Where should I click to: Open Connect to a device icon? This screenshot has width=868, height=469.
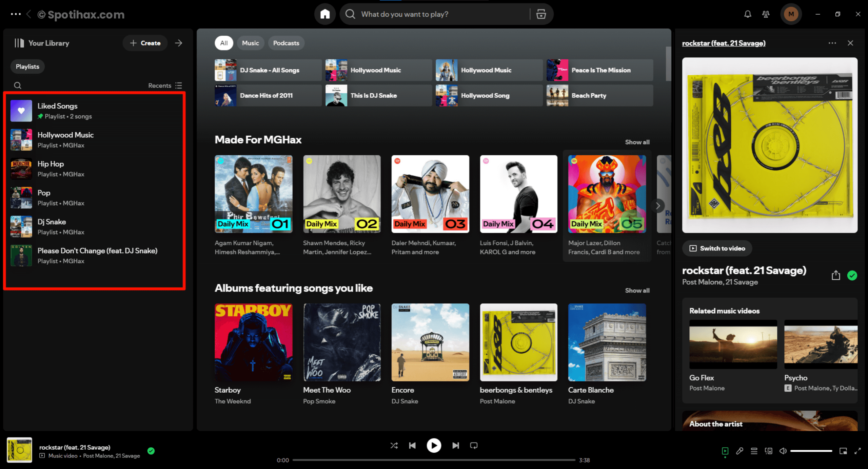tap(769, 451)
